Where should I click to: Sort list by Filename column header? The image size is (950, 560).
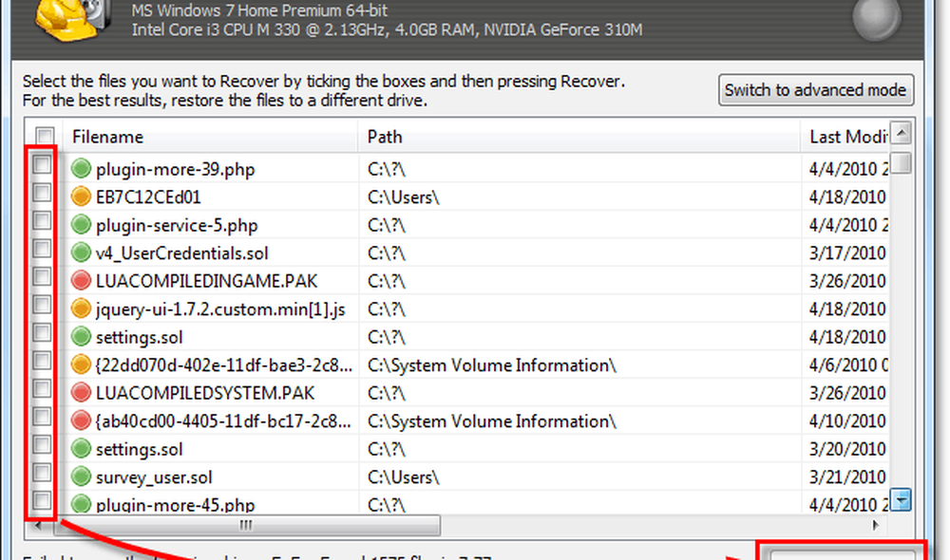pos(212,137)
